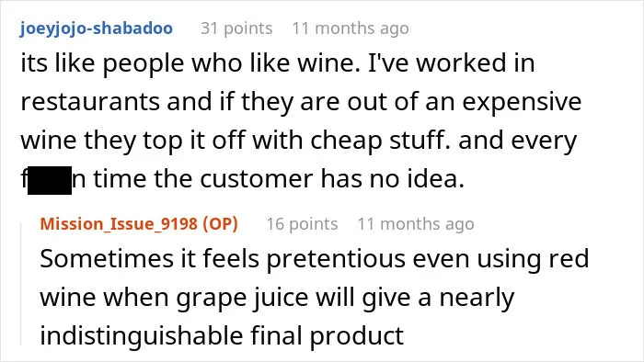Open the top comment's 11 months ago timestamp
The width and height of the screenshot is (644, 362).
(351, 28)
